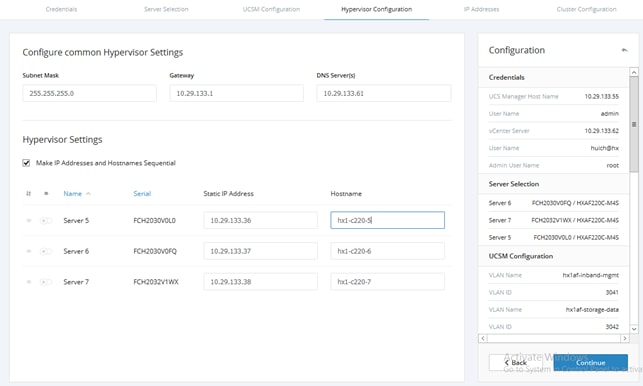Image resolution: width=643 pixels, height=386 pixels.
Task: Switch to UCSM Configuration tab
Action: (271, 9)
